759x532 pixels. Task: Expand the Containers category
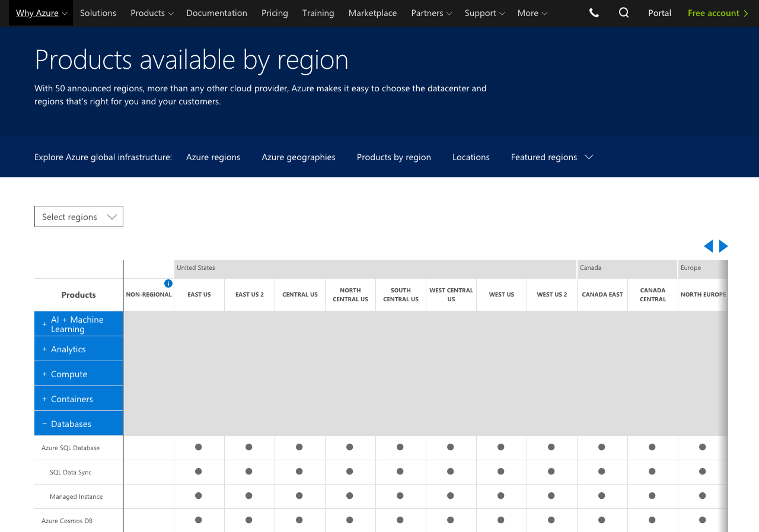pyautogui.click(x=79, y=399)
